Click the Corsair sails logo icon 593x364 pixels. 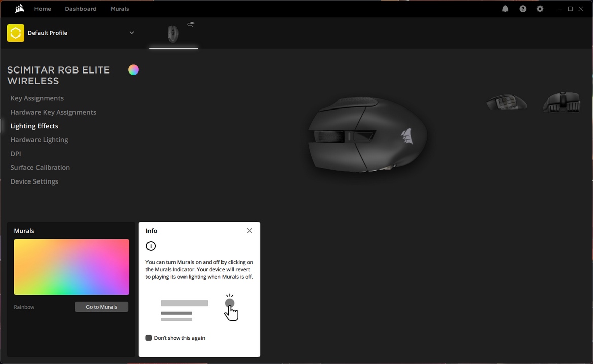point(19,8)
